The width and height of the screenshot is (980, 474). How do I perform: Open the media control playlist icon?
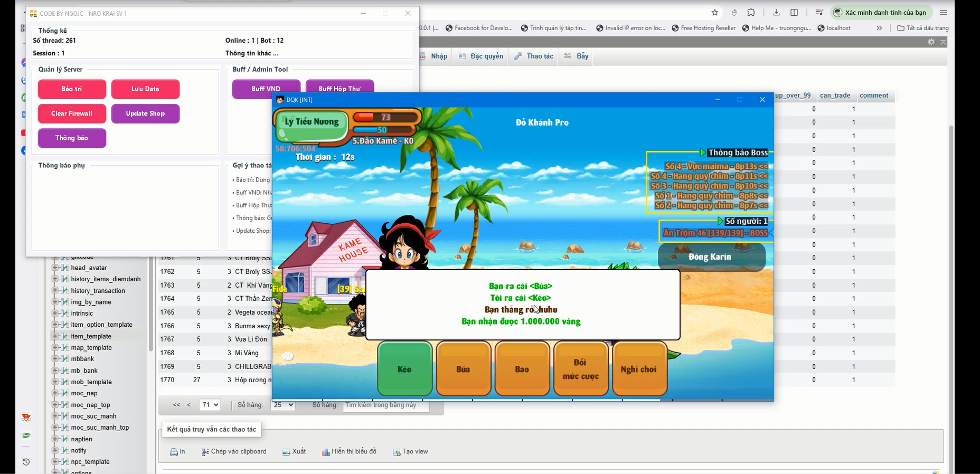coord(819,13)
